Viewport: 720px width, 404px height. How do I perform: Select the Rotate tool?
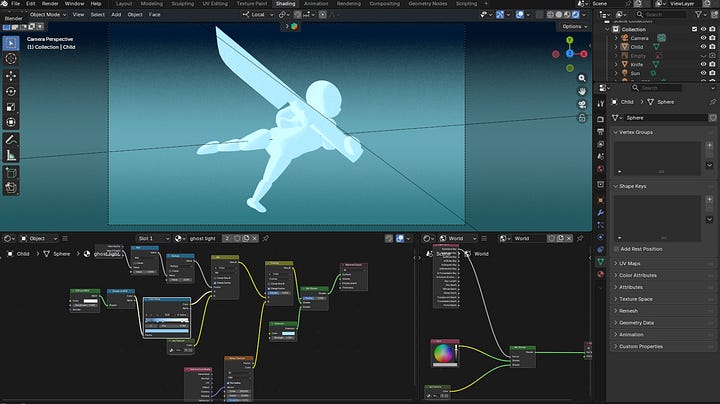click(11, 91)
